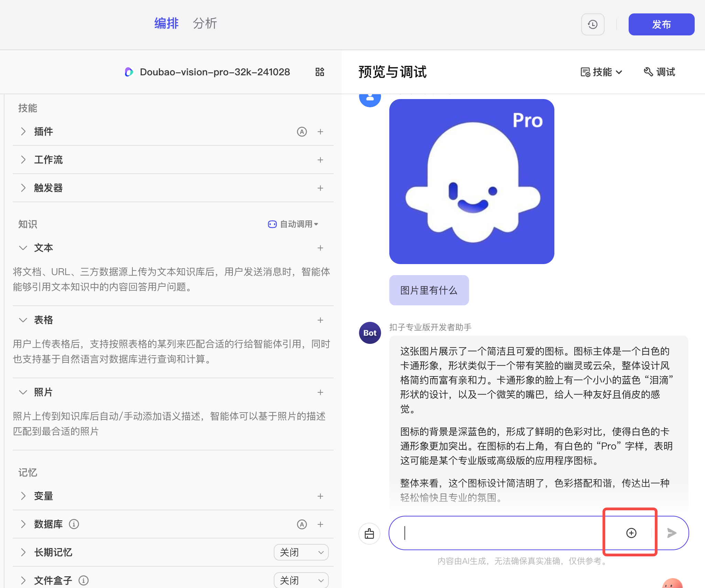The width and height of the screenshot is (705, 588).
Task: Click the info icon next to 数据库
Action: (x=74, y=524)
